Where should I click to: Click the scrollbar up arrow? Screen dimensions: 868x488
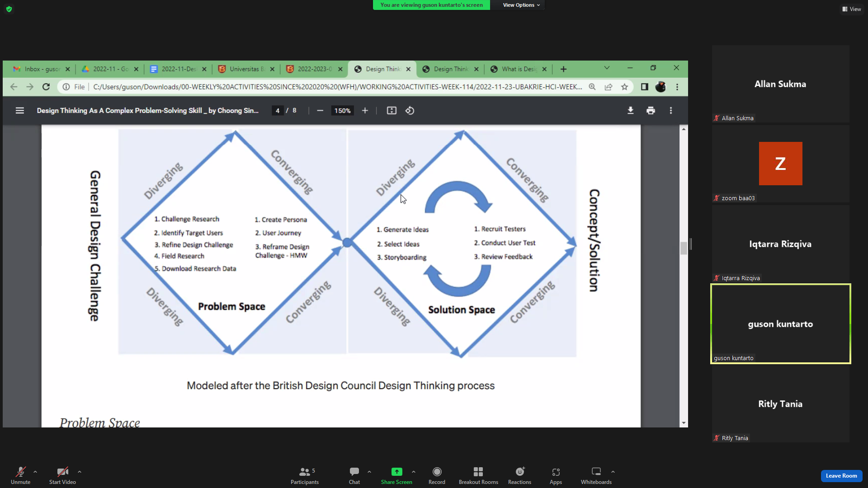point(684,129)
